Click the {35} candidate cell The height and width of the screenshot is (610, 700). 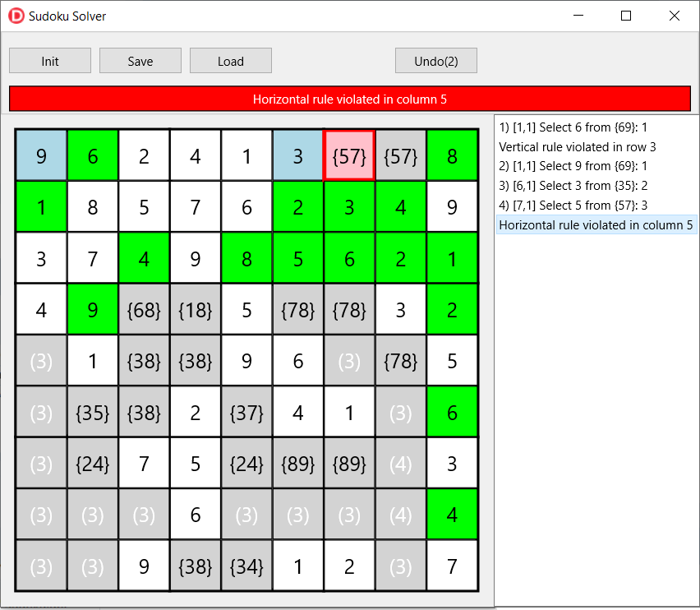92,413
